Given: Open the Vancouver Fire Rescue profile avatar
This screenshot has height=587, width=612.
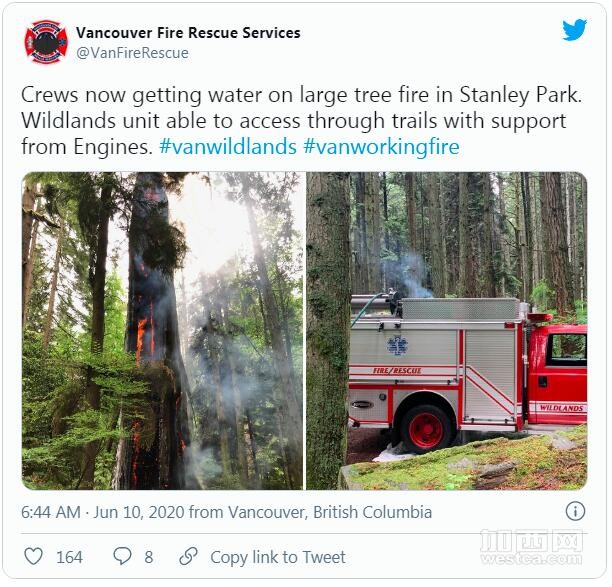Looking at the screenshot, I should 46,42.
